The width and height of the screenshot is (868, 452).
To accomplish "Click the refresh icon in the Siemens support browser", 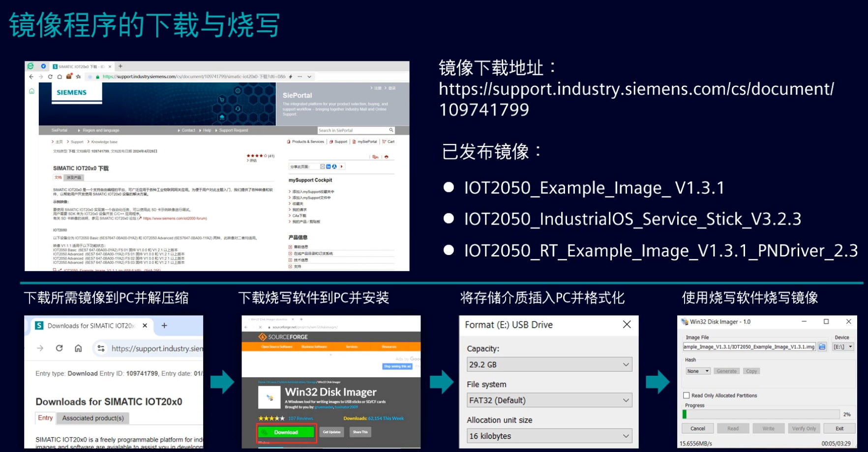I will tap(50, 77).
